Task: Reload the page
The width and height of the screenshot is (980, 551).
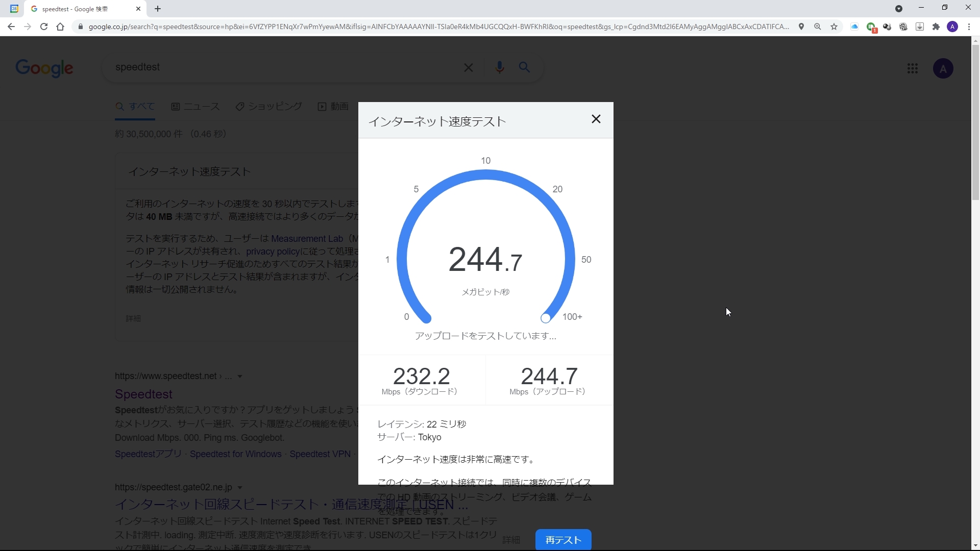Action: pyautogui.click(x=44, y=27)
